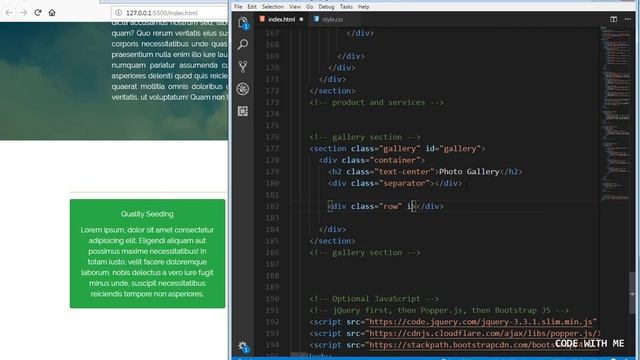Open Source Control in VS Code activity bar
This screenshot has height=360, width=640.
(x=243, y=66)
